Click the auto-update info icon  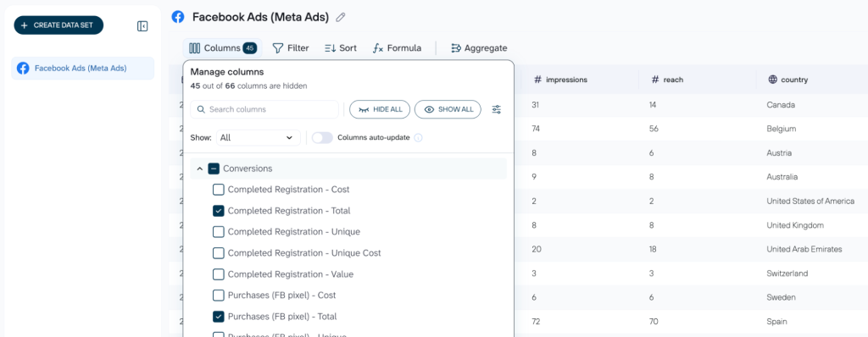tap(419, 138)
